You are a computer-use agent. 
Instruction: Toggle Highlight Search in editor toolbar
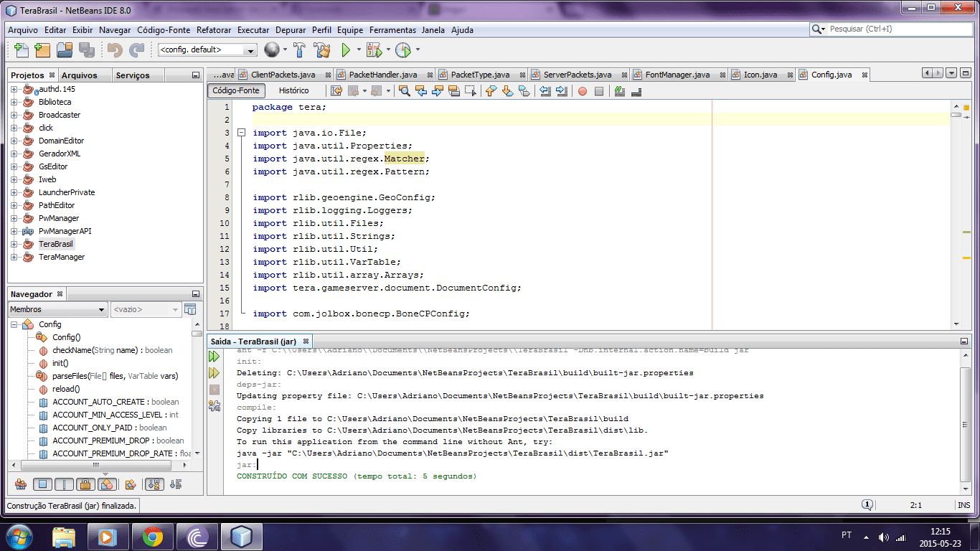click(x=453, y=91)
